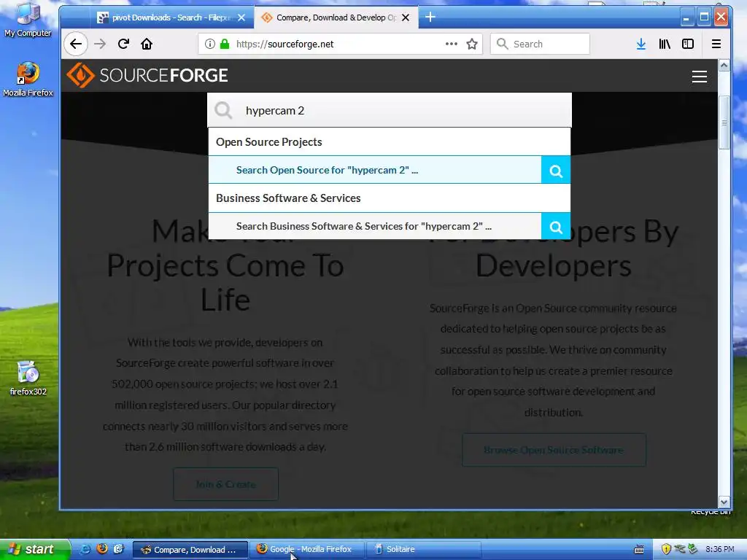Open the downloads arrow in toolbar
This screenshot has height=560, width=747.
pyautogui.click(x=641, y=44)
